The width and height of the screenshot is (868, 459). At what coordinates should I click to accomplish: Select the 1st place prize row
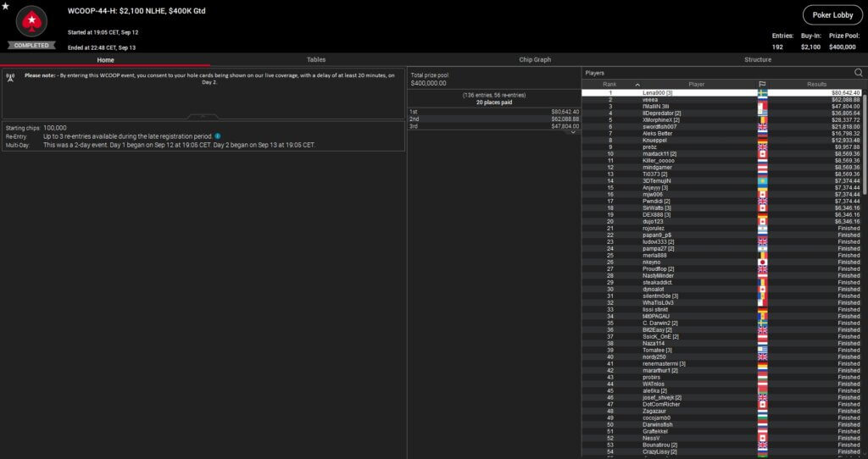[x=494, y=112]
